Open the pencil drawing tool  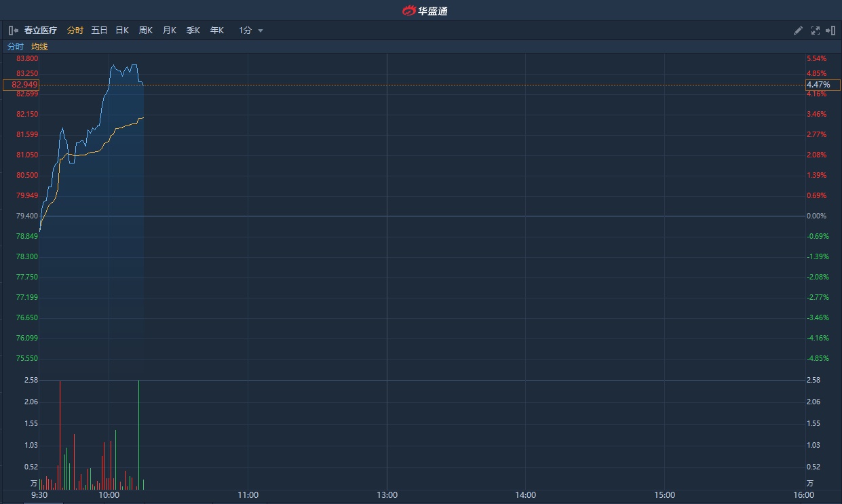click(798, 31)
